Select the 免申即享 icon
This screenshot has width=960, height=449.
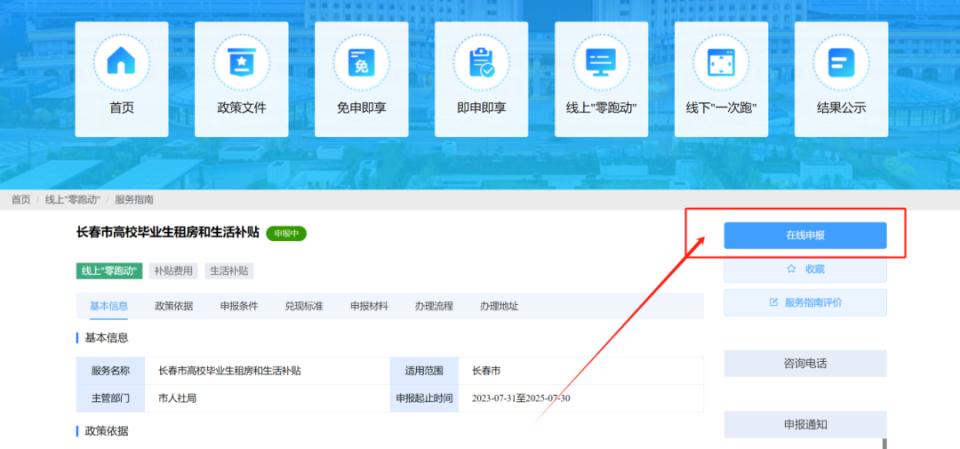point(361,63)
